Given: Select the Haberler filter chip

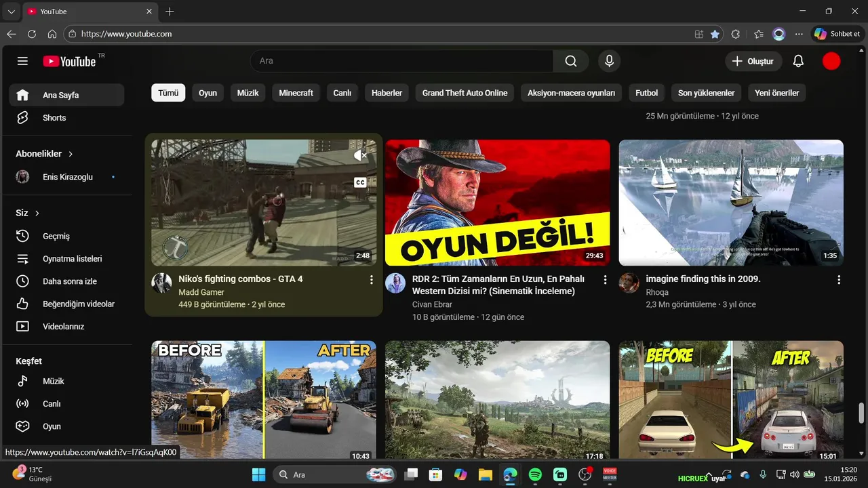Looking at the screenshot, I should pos(387,93).
